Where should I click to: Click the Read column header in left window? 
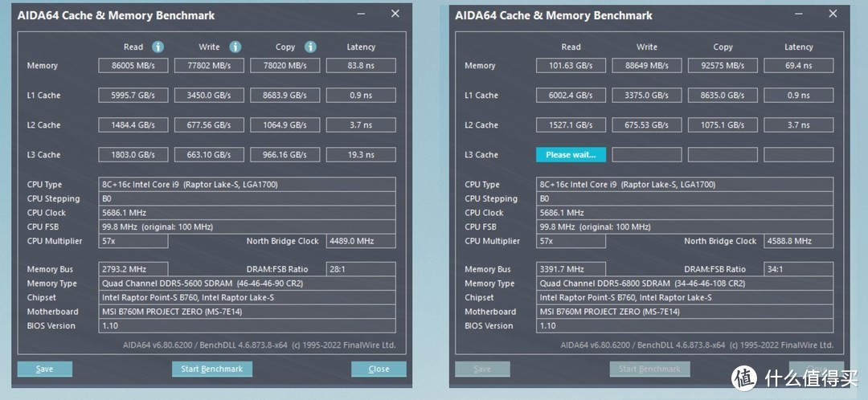point(133,47)
